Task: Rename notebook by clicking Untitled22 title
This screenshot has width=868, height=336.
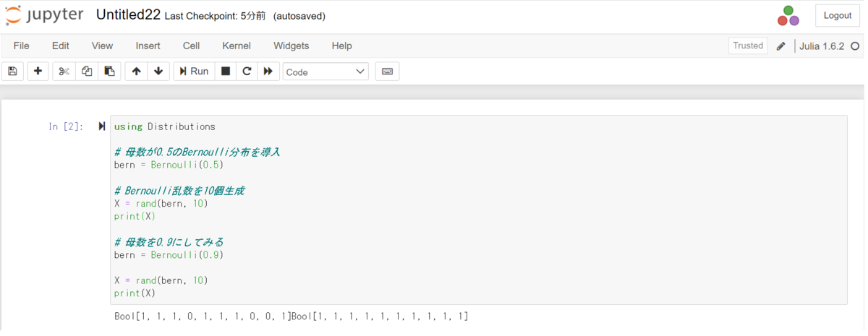Action: click(x=128, y=15)
